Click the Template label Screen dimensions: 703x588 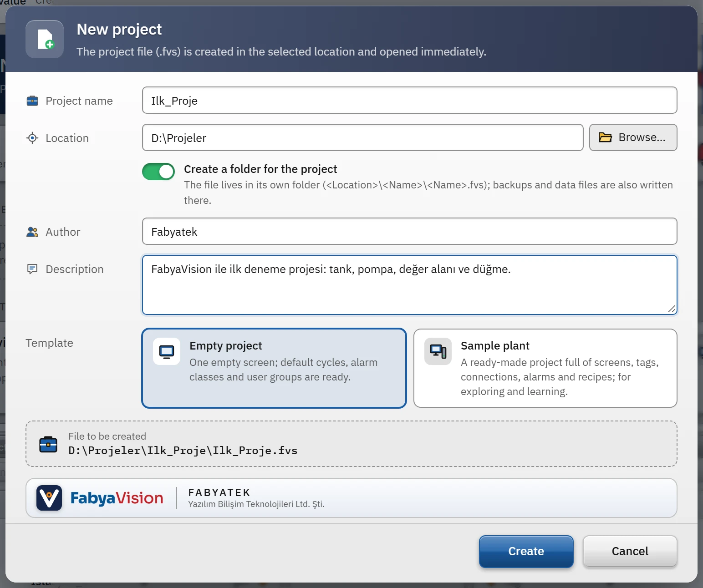tap(49, 343)
